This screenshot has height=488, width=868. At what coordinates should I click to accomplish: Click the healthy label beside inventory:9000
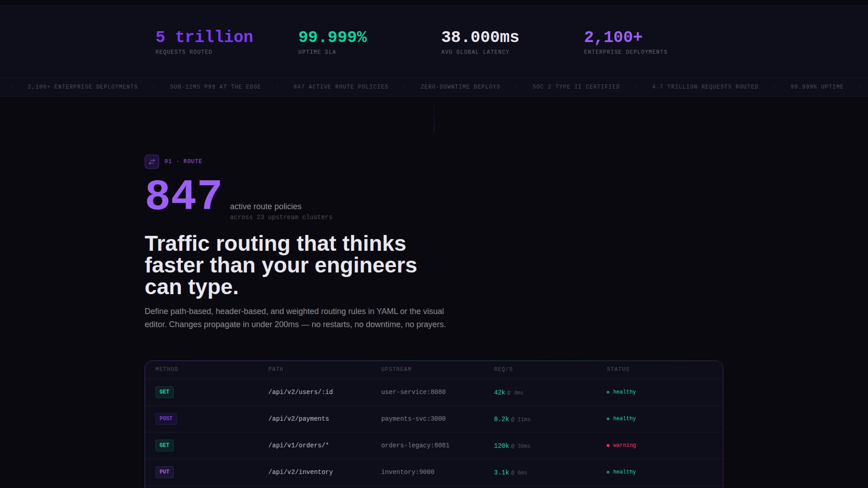[624, 472]
